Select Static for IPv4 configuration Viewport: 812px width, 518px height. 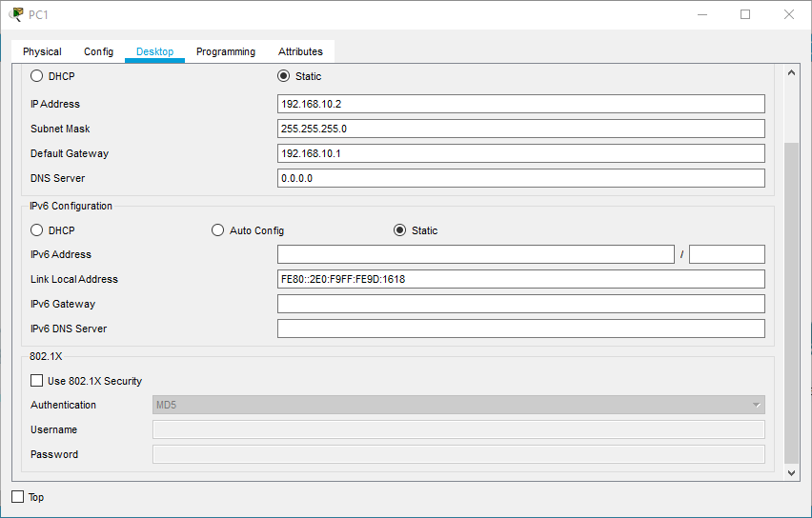point(284,76)
